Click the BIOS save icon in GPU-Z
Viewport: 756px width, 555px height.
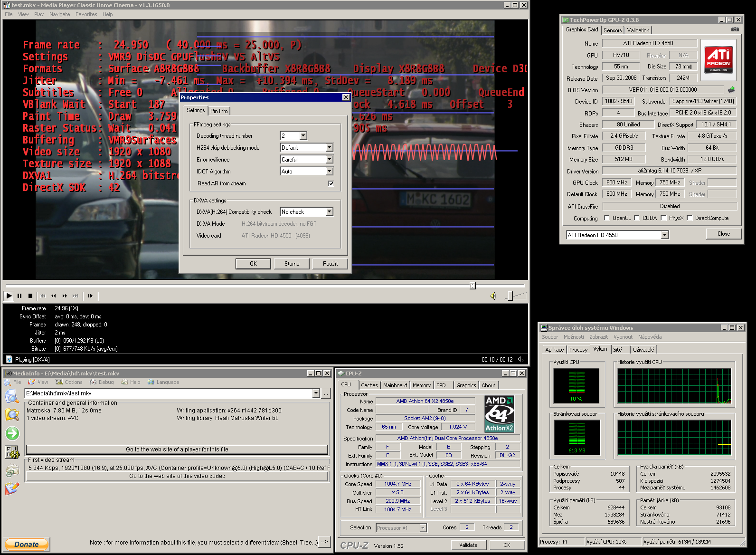(x=731, y=89)
